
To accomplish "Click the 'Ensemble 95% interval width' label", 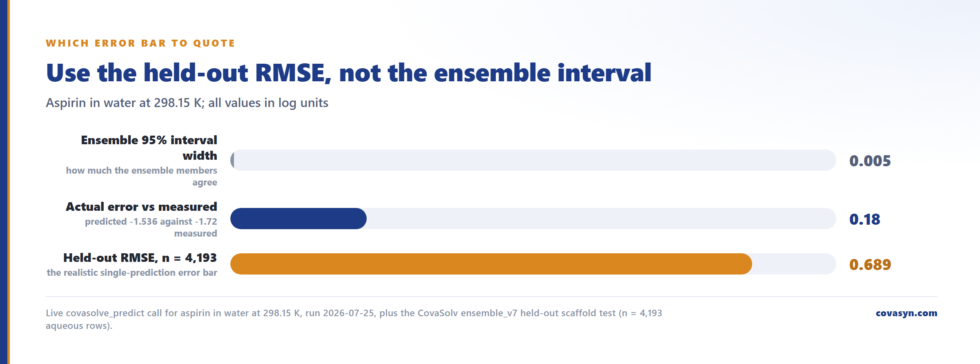I will click(149, 147).
